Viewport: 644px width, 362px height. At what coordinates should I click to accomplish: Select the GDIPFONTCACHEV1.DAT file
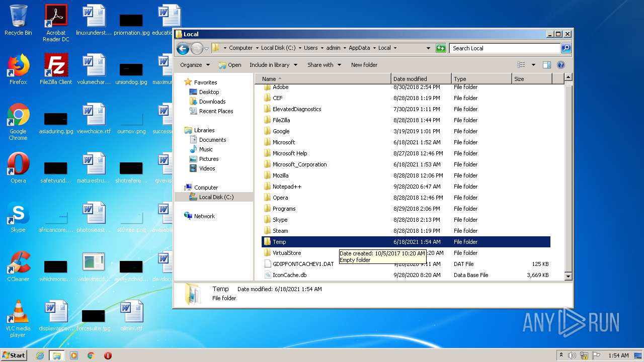406,264
